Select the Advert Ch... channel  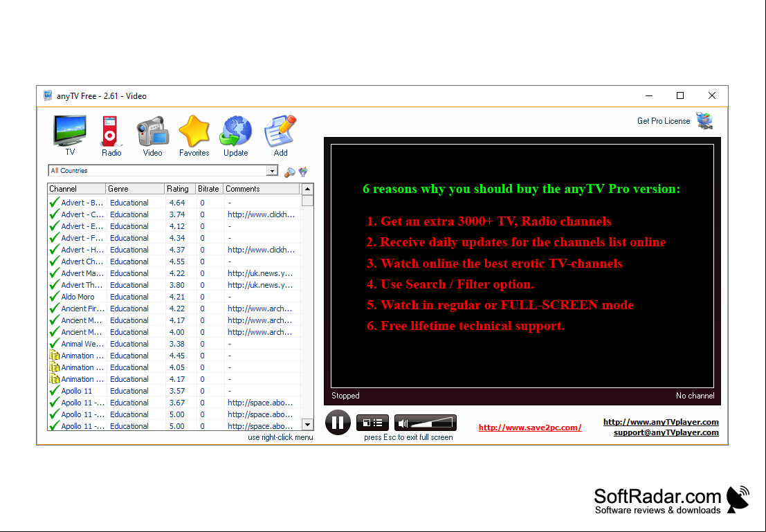174,262
